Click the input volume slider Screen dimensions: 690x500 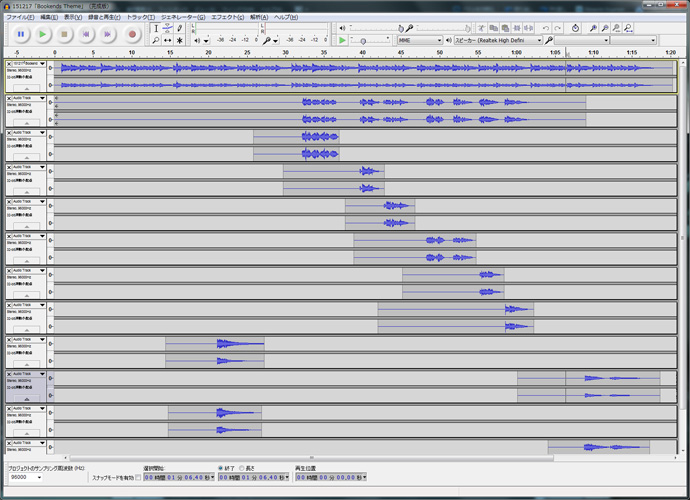pyautogui.click(x=444, y=28)
